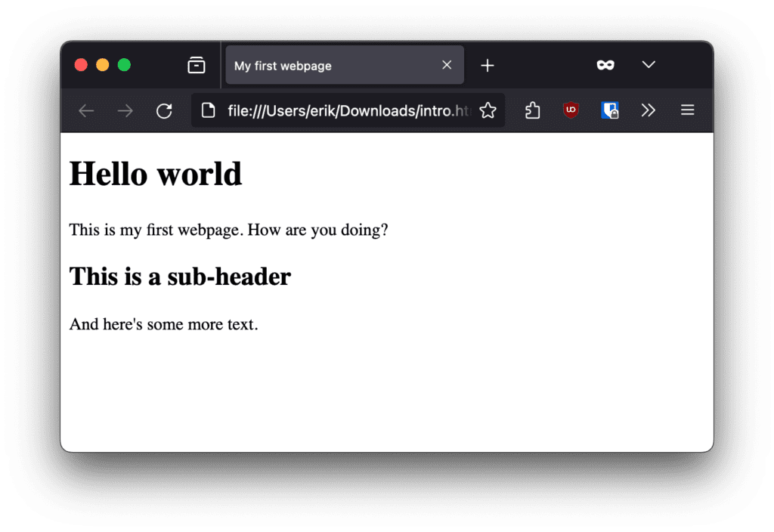Reload the current page

click(164, 111)
